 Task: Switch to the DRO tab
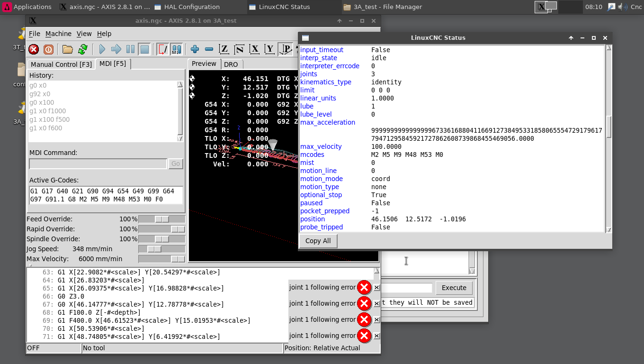tap(231, 64)
